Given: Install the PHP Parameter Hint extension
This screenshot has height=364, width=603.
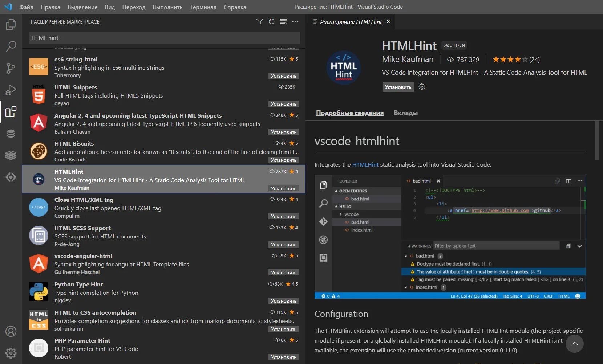Looking at the screenshot, I should click(284, 357).
